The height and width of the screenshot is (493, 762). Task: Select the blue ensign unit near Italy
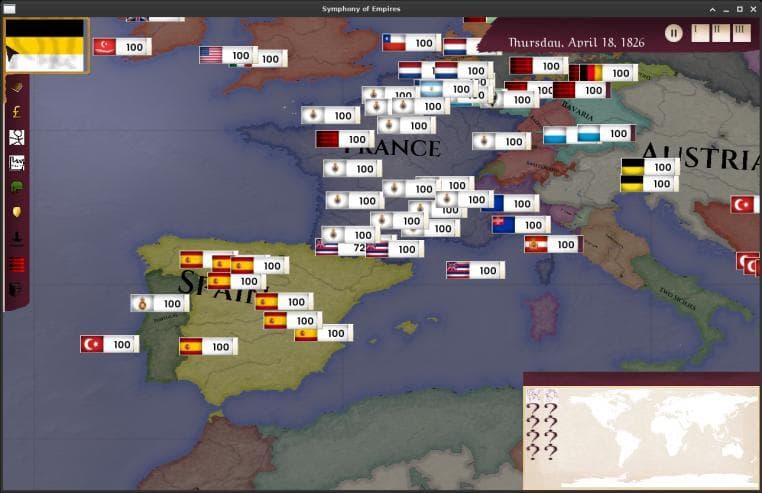[x=521, y=225]
